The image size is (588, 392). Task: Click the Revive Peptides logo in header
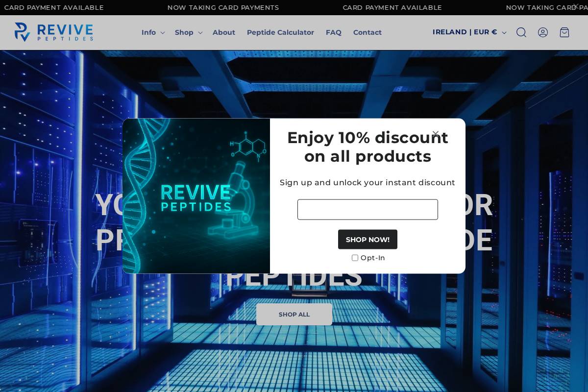[x=54, y=32]
